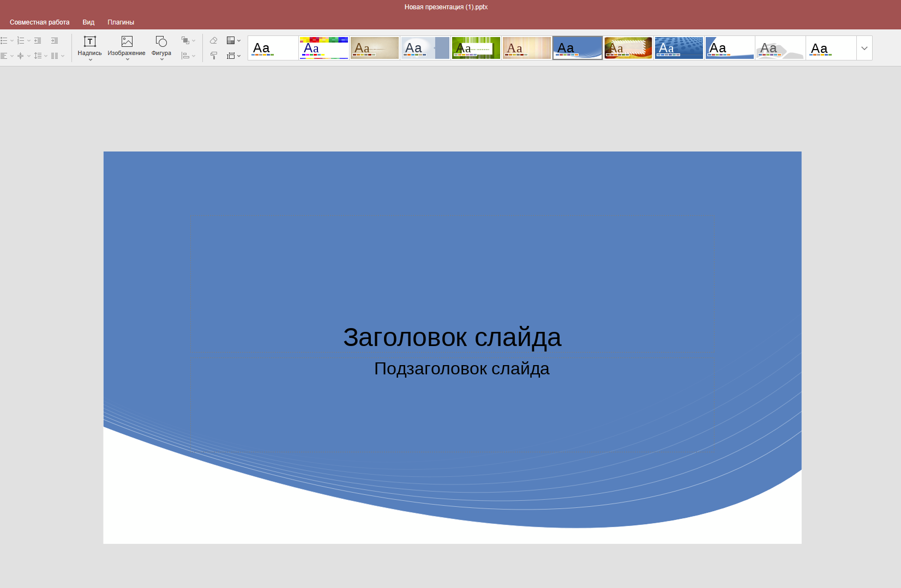
Task: Expand the slide themes gallery
Action: (x=864, y=48)
